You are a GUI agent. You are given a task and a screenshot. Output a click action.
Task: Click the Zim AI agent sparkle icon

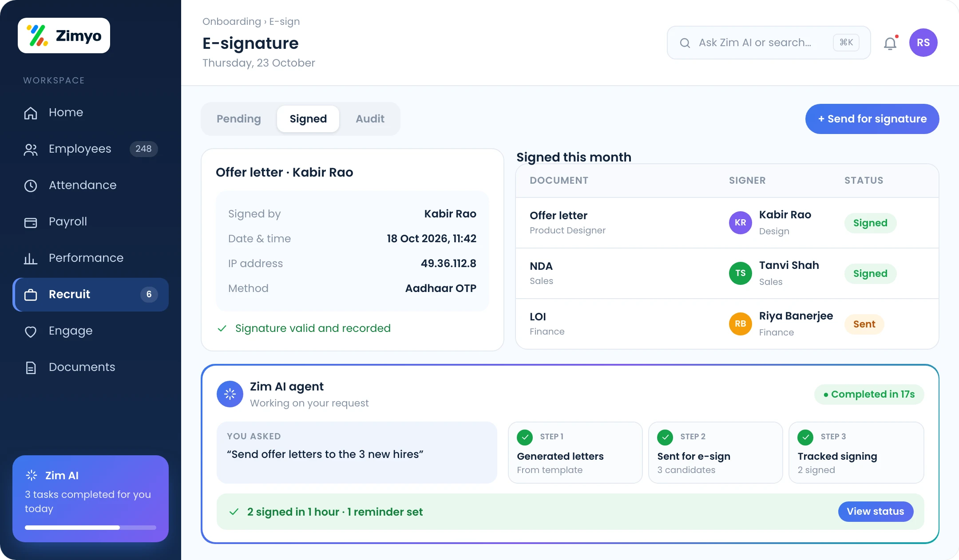coord(230,394)
